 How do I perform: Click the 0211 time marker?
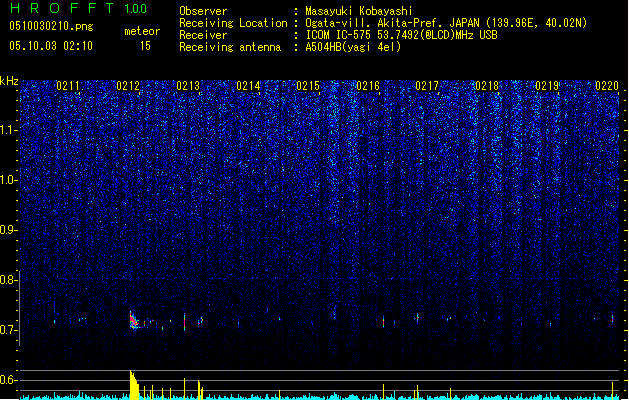pos(68,86)
